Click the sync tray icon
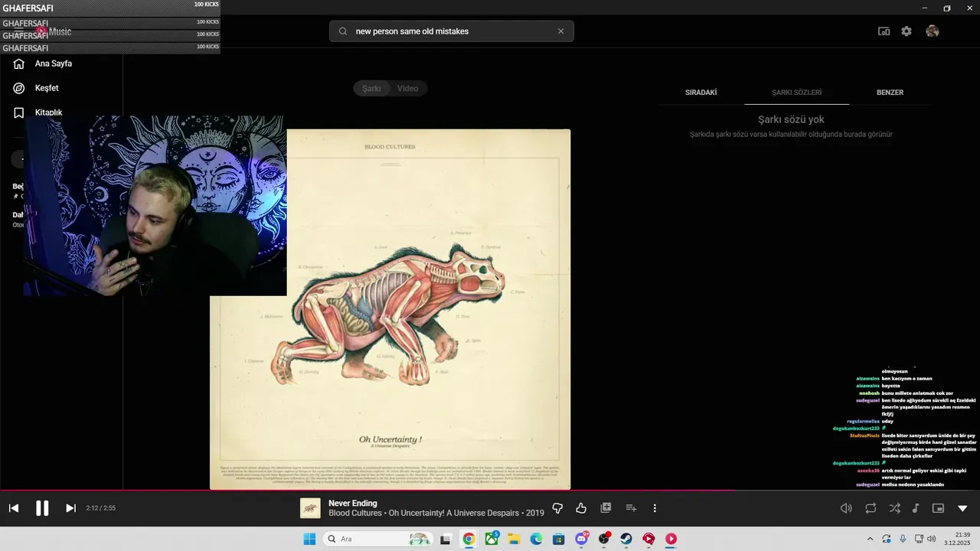The width and height of the screenshot is (980, 551). click(887, 539)
